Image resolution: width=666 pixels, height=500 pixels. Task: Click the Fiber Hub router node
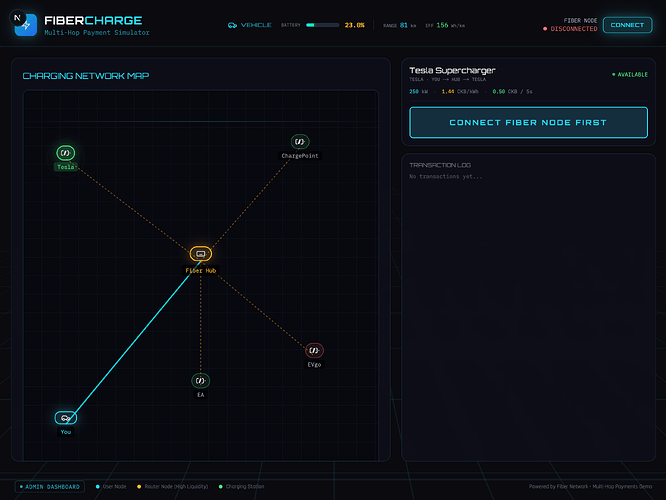[200, 254]
